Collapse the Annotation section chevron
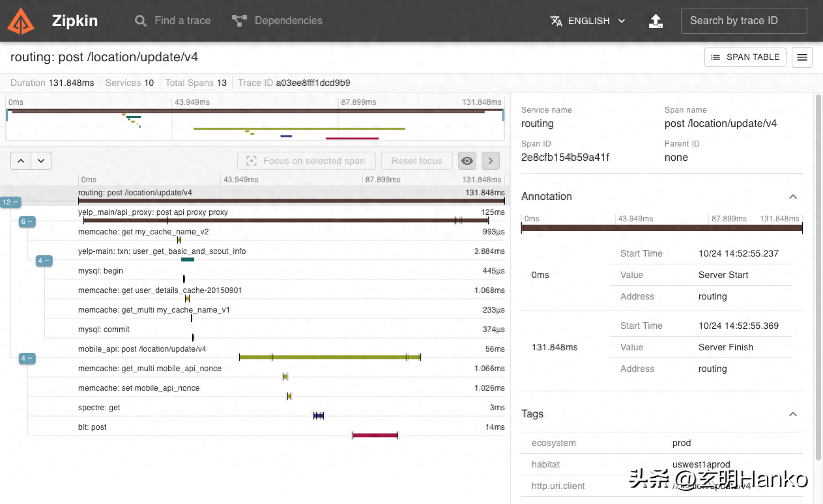823x504 pixels. tap(793, 197)
